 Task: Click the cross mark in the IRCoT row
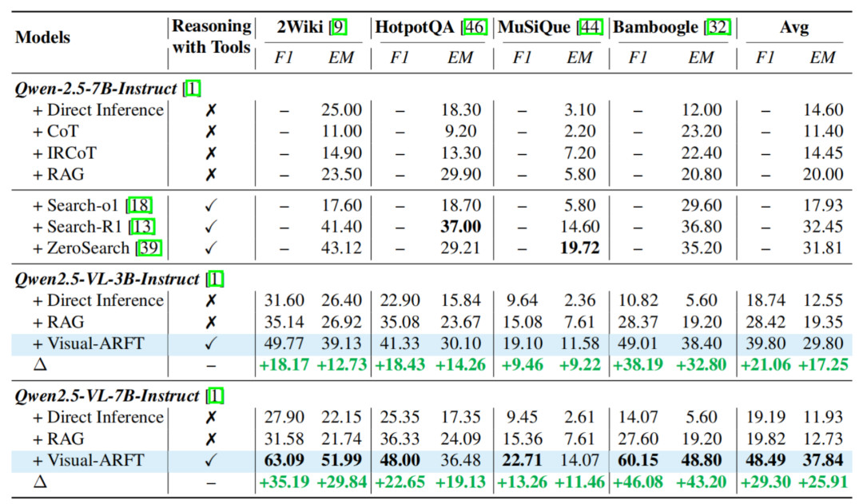[211, 152]
